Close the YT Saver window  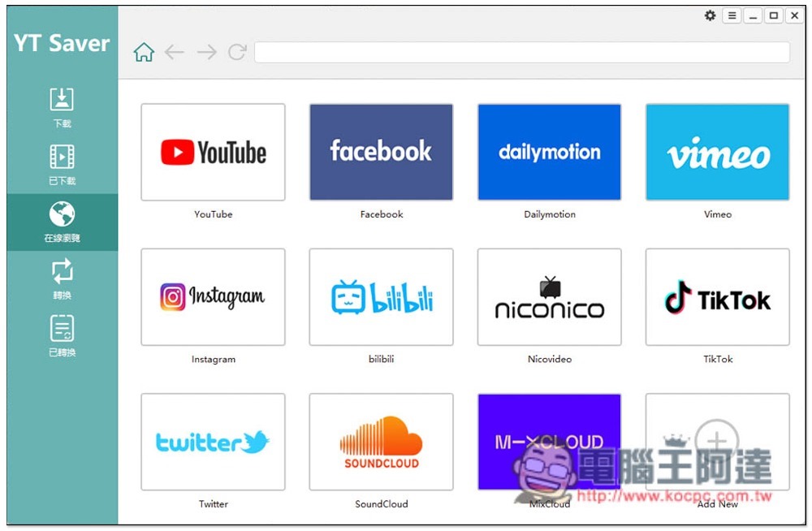(x=795, y=15)
